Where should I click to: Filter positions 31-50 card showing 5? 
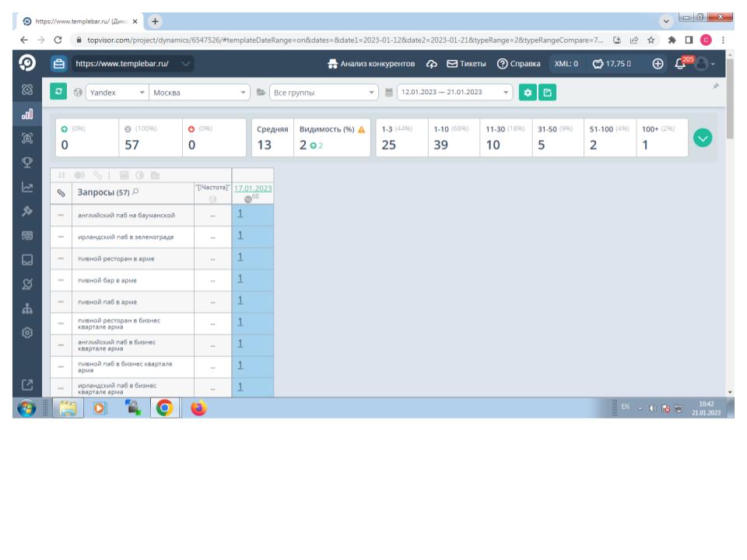(x=558, y=138)
